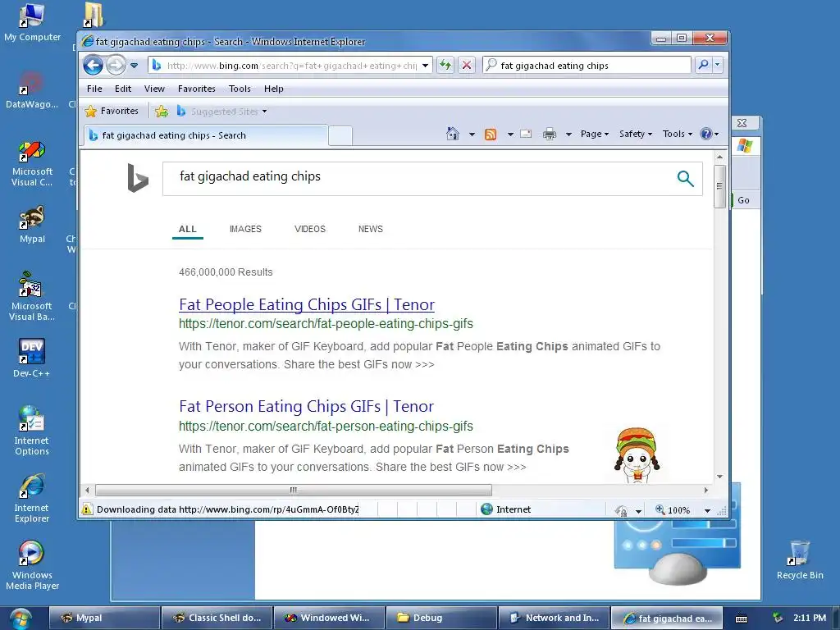Stop loading with the red X icon
This screenshot has width=840, height=630.
(x=467, y=66)
